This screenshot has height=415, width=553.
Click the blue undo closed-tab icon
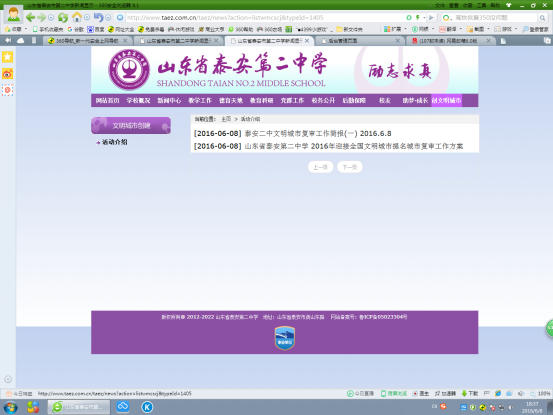(98, 17)
